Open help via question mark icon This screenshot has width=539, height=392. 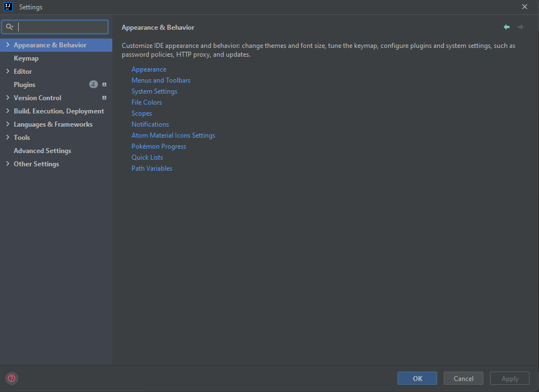click(12, 378)
